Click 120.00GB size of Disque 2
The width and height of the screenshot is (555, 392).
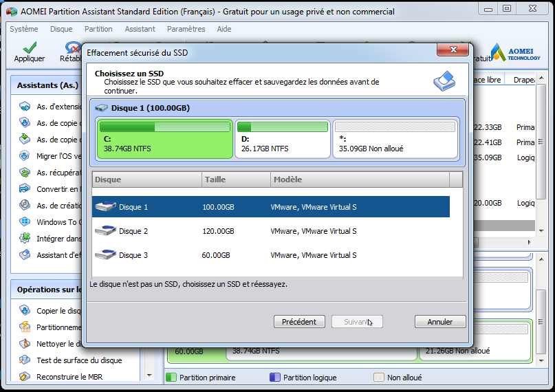click(x=218, y=231)
